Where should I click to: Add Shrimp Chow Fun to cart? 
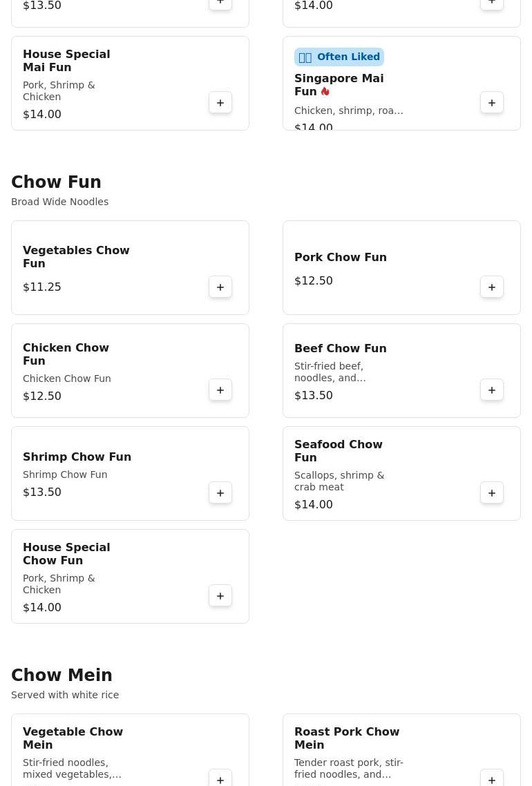click(220, 493)
